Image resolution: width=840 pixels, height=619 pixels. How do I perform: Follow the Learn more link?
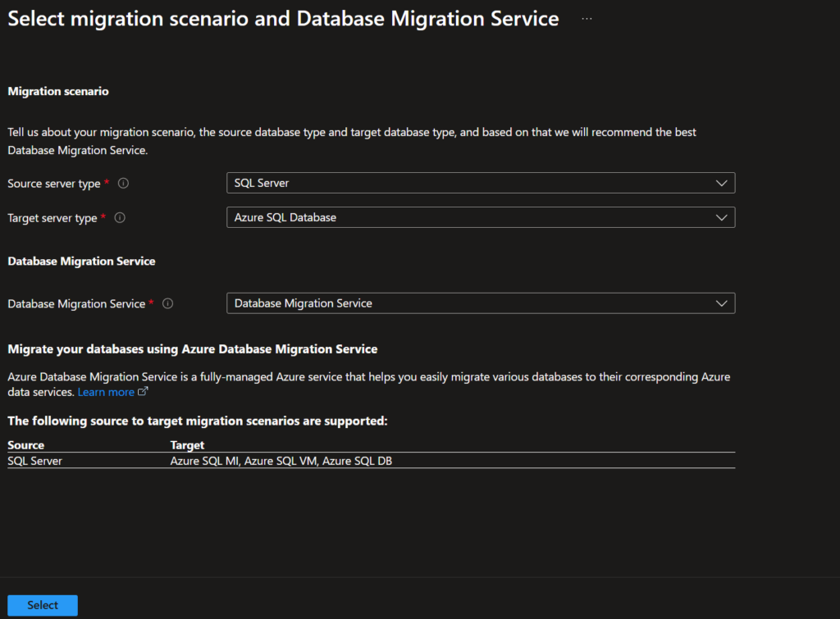[x=106, y=393]
